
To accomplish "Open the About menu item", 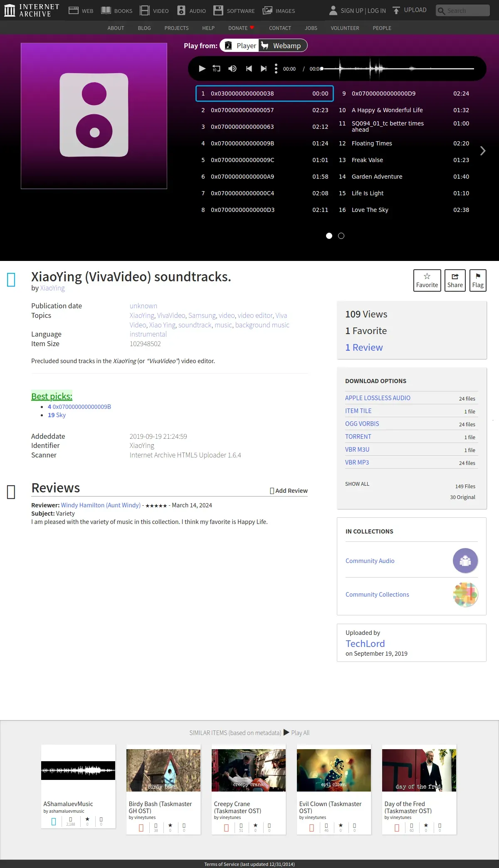I will [x=116, y=28].
